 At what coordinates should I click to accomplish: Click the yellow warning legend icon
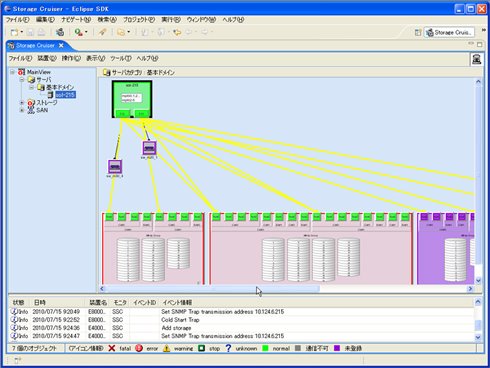click(166, 348)
